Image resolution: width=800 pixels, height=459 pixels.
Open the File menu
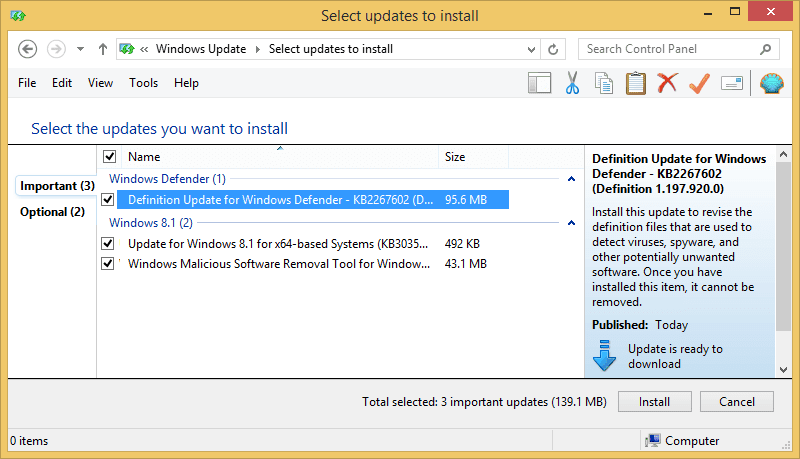click(27, 83)
